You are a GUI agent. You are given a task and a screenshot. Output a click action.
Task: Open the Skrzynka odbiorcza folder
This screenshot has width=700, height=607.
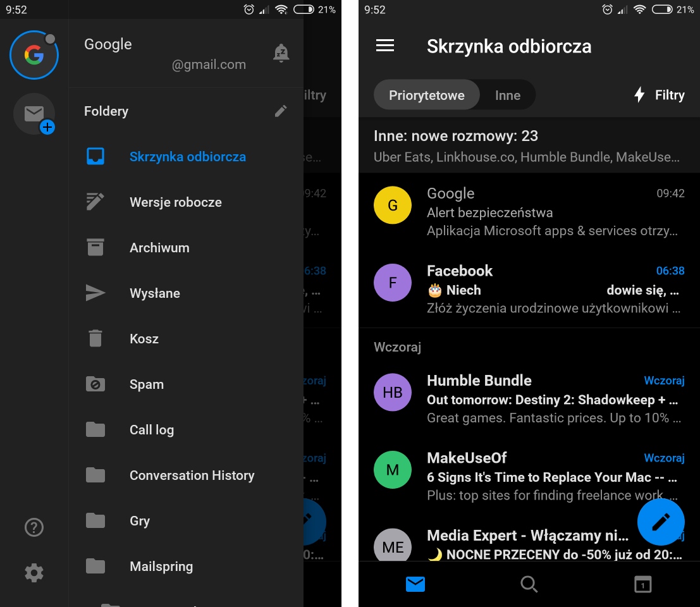tap(186, 157)
